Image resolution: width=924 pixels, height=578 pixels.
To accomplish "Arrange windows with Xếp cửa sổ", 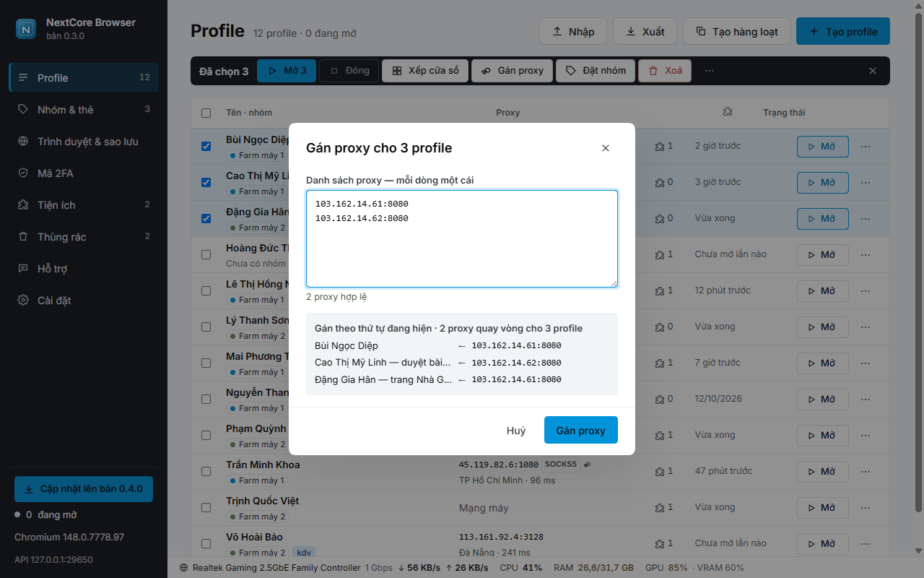I will coord(425,71).
